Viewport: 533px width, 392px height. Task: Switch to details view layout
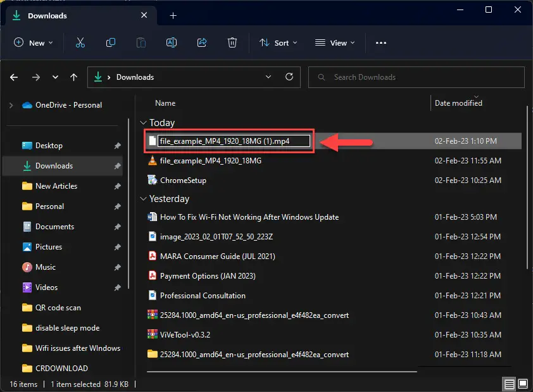509,384
